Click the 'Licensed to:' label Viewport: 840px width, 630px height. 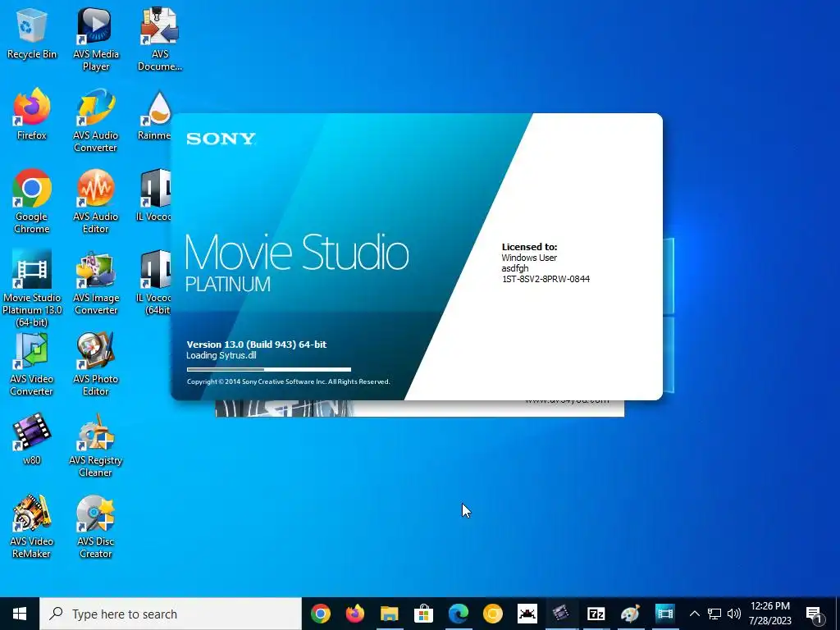529,247
